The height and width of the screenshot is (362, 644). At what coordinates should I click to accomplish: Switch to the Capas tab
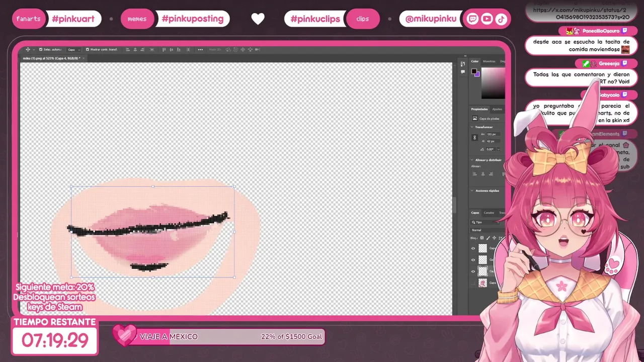click(x=475, y=213)
